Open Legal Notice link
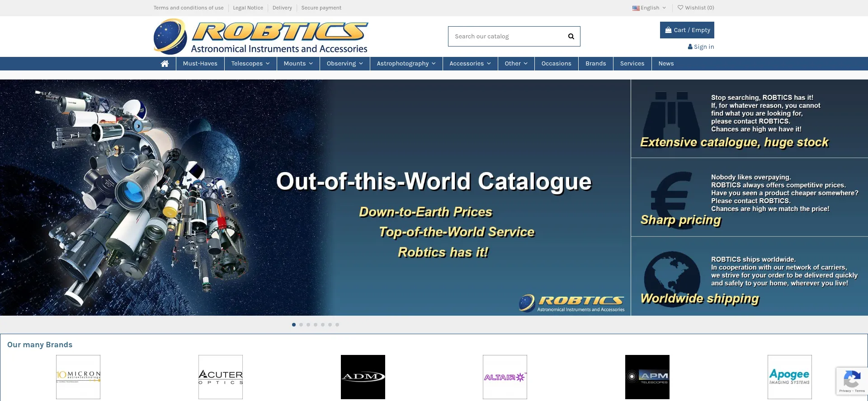868x401 pixels. pyautogui.click(x=248, y=8)
